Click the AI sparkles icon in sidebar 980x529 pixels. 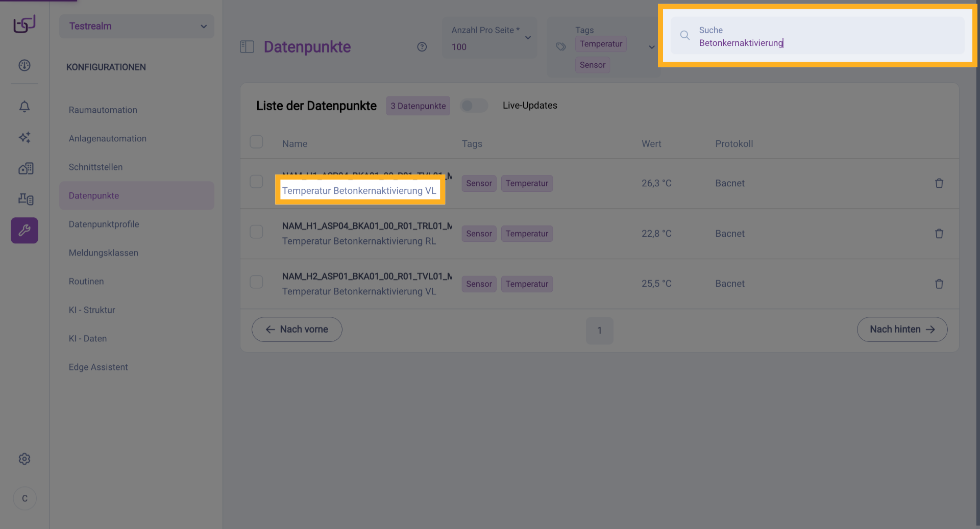tap(24, 137)
